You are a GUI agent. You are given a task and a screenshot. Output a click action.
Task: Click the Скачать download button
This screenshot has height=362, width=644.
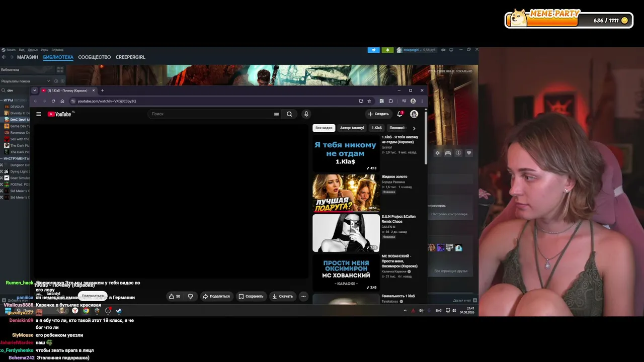pos(282,297)
